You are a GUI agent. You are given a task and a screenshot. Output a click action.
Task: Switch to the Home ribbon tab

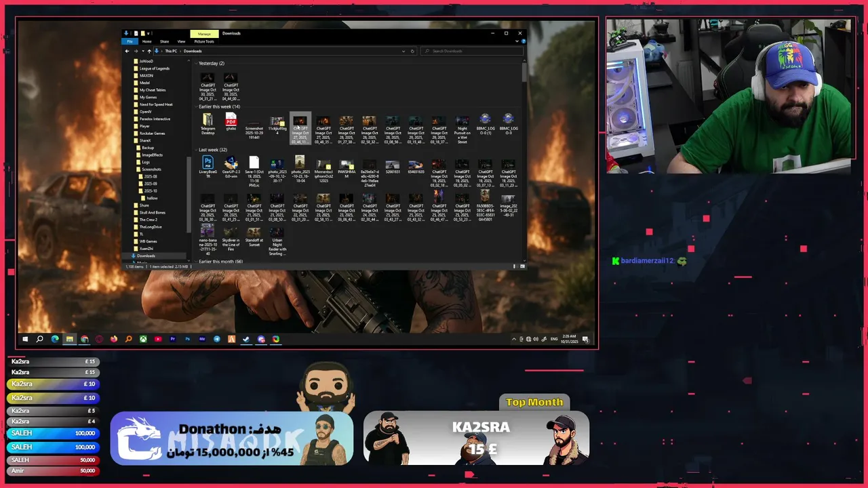146,41
